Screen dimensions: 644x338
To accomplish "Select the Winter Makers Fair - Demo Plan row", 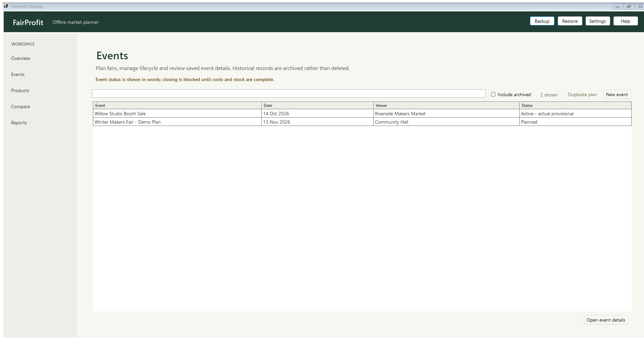I will 362,122.
